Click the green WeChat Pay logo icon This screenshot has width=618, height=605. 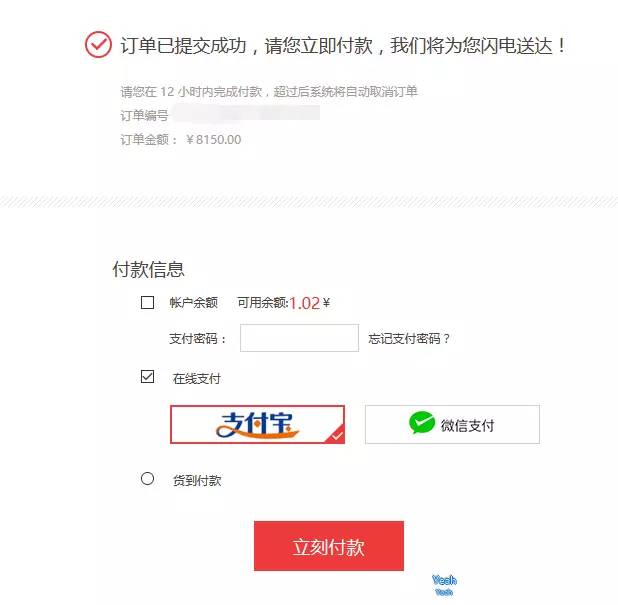[422, 422]
